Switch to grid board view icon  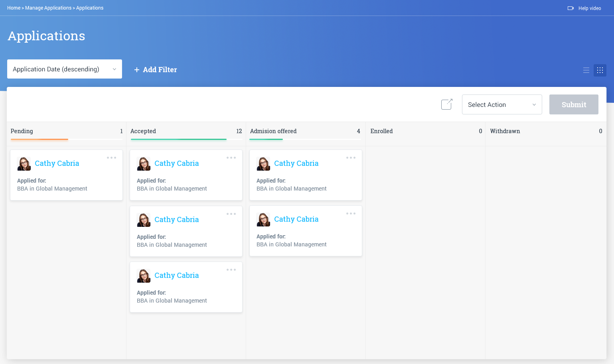tap(600, 70)
